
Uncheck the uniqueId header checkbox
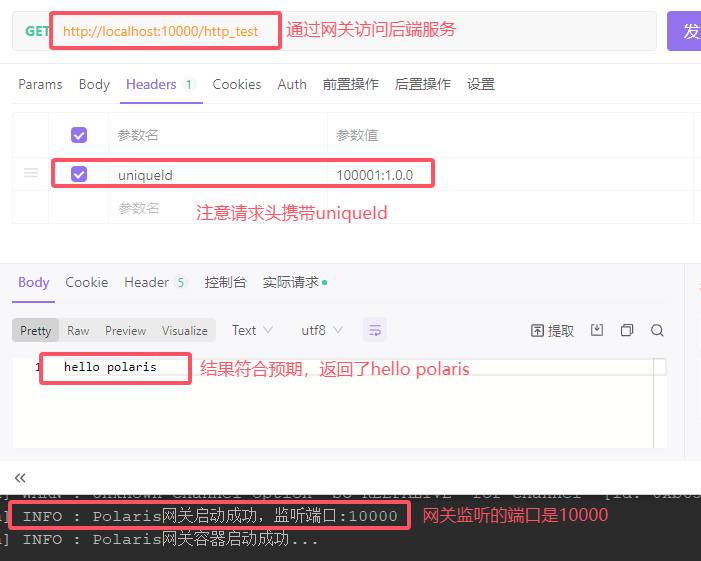click(x=79, y=174)
